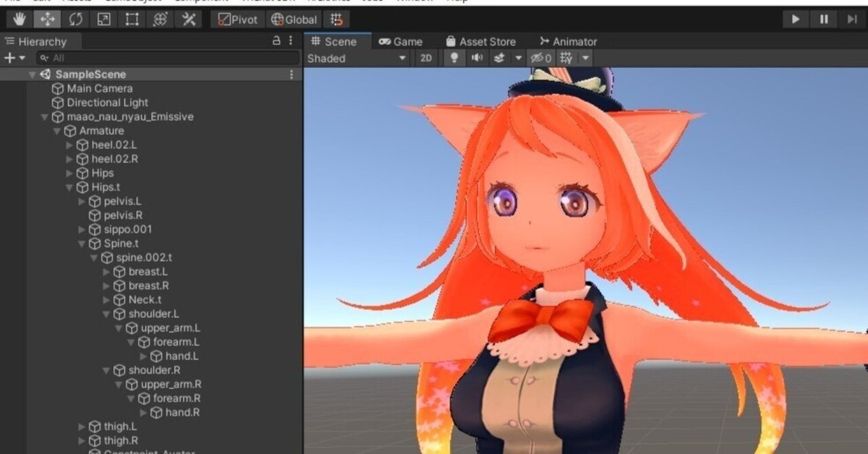
Task: Open the SampleScene row options menu
Action: 292,74
